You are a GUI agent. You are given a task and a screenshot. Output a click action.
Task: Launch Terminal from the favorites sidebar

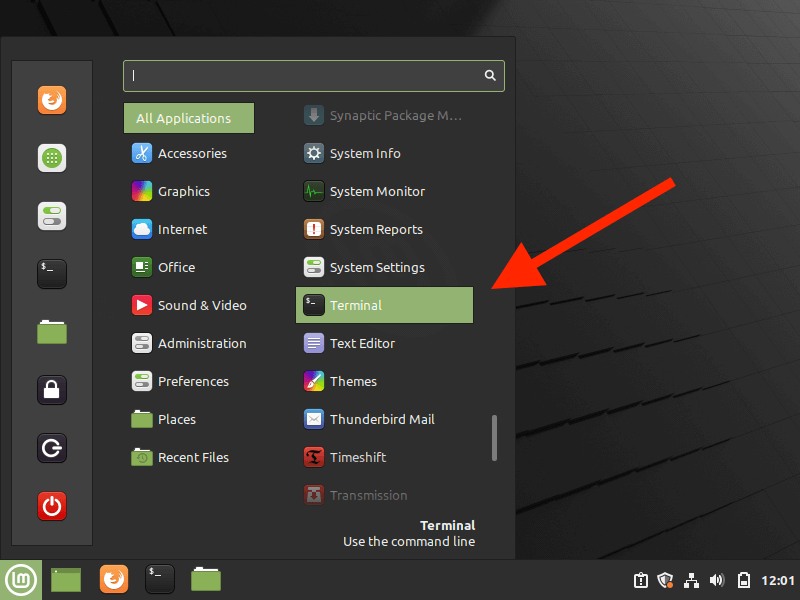[52, 274]
